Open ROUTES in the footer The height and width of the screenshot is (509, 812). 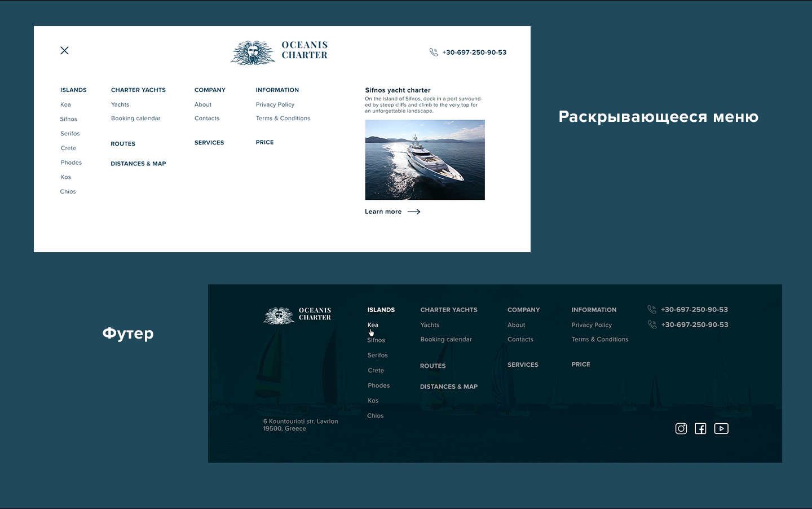433,366
